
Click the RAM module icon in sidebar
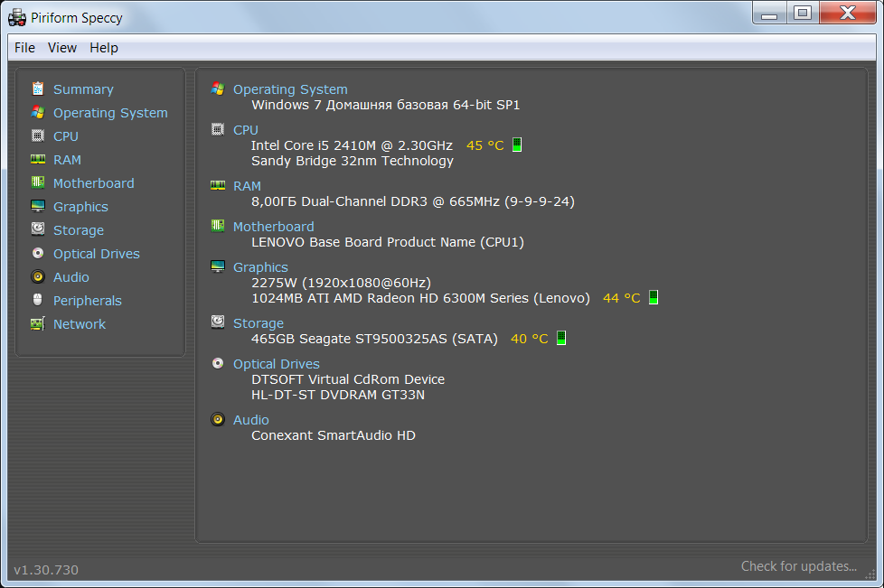point(37,159)
